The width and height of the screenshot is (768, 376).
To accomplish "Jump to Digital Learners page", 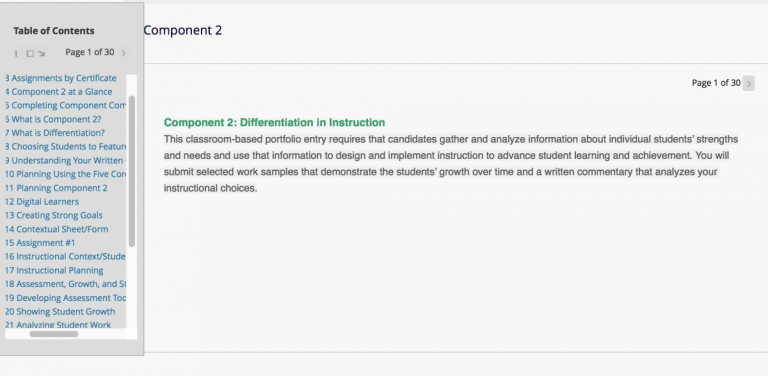I will pos(42,202).
